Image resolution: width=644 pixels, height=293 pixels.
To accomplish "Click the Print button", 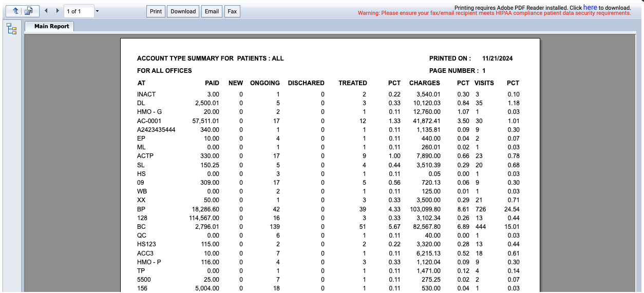I will click(x=156, y=11).
